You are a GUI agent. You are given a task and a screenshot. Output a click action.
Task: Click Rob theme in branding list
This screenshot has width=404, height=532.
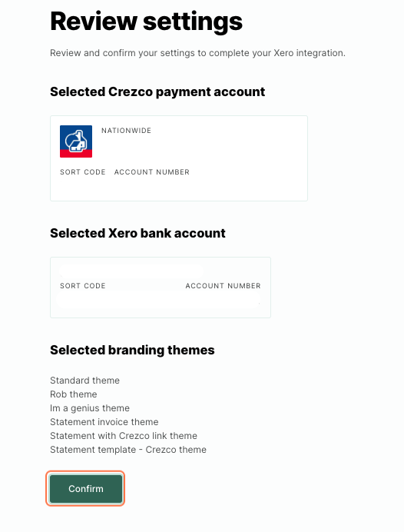click(74, 394)
